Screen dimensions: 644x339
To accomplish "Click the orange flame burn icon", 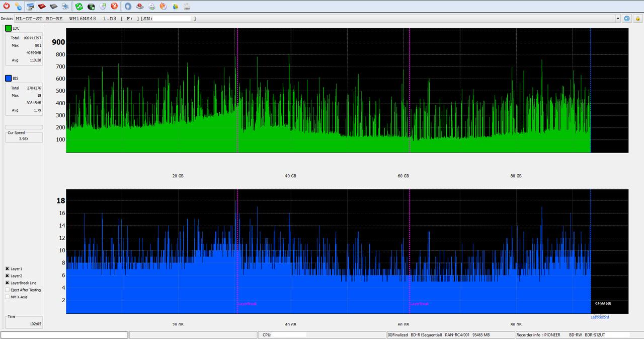I will [163, 7].
